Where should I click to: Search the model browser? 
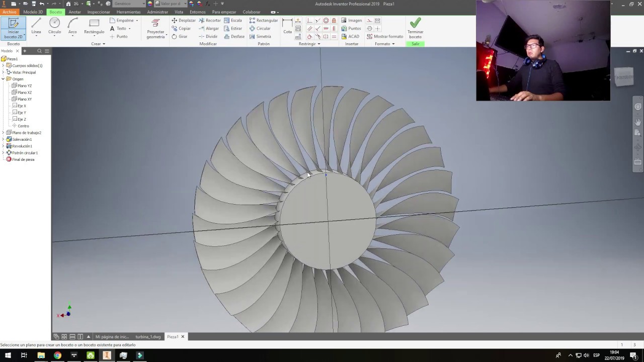pos(39,51)
